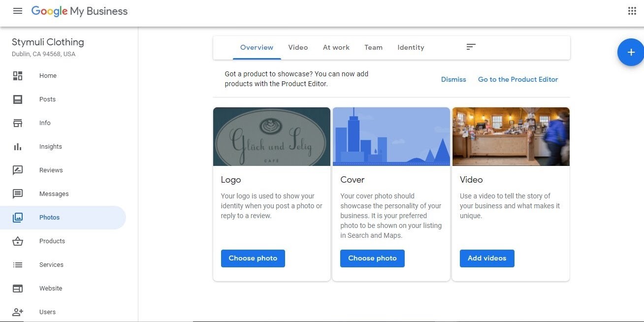
Task: Open the navigation hamburger menu
Action: click(x=18, y=11)
